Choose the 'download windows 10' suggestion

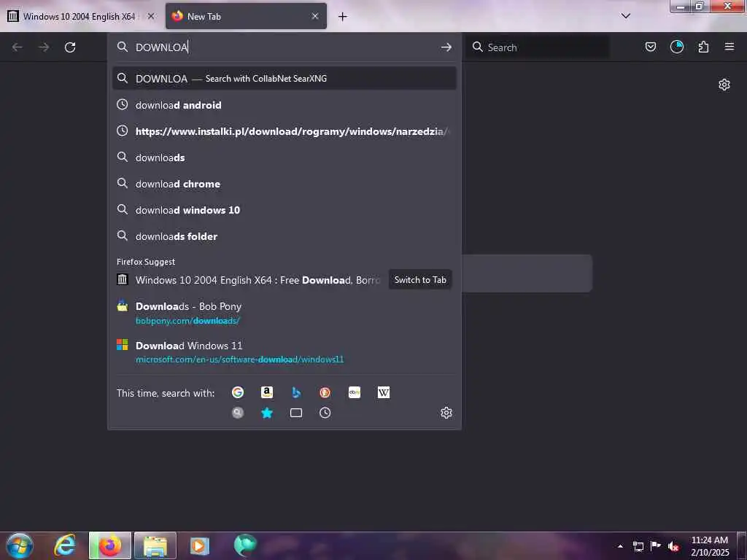coord(284,209)
